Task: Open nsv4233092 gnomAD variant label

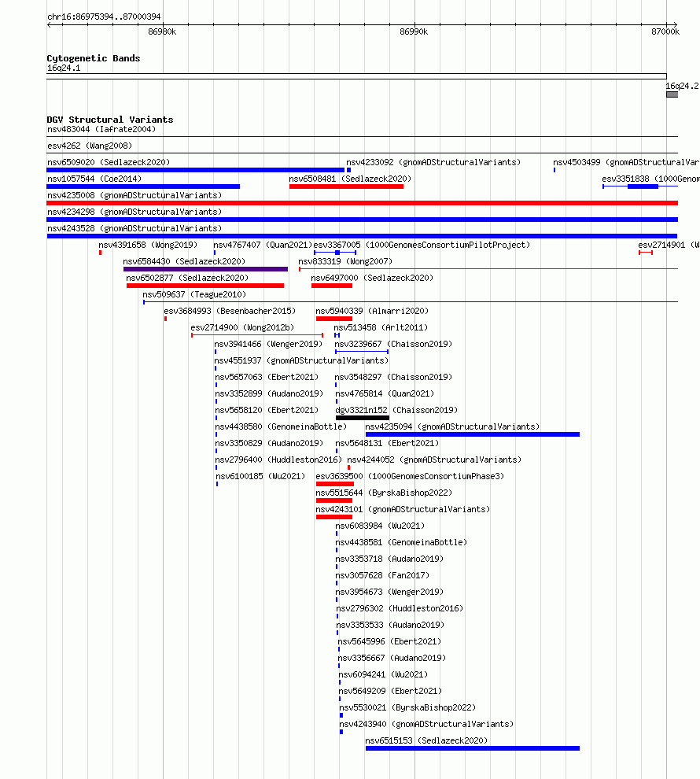Action: tap(433, 162)
